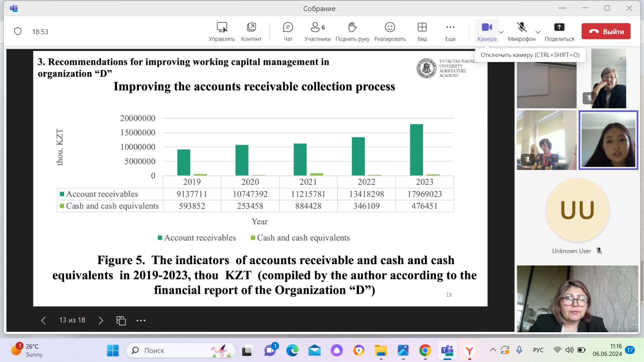Viewport: 644px width, 362px height.
Task: Unmute the microphone (Микрофон)
Action: coord(521,31)
